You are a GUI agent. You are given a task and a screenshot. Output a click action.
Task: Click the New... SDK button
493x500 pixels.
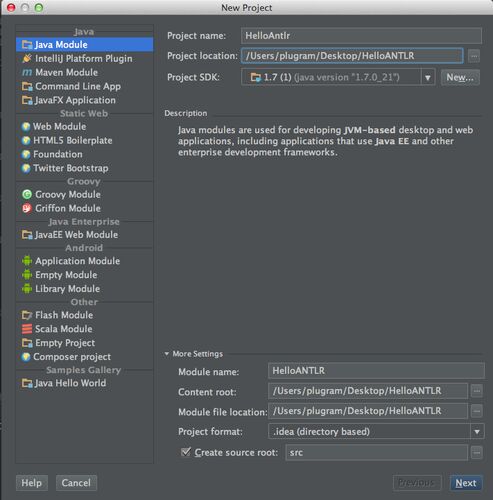[x=460, y=77]
